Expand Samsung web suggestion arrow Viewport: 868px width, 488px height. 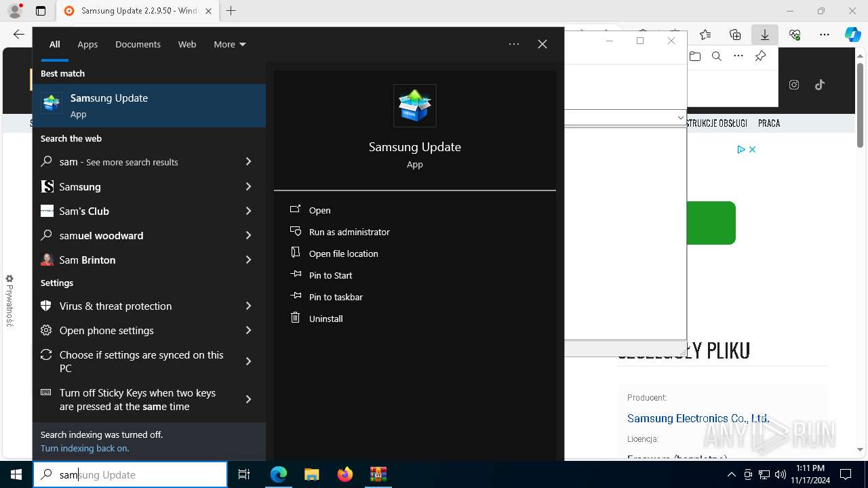tap(248, 186)
